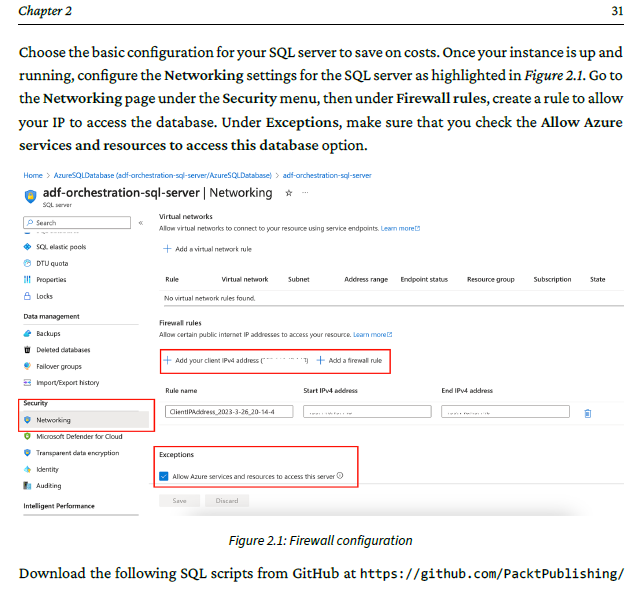Click the Properties bars icon

coord(27,279)
